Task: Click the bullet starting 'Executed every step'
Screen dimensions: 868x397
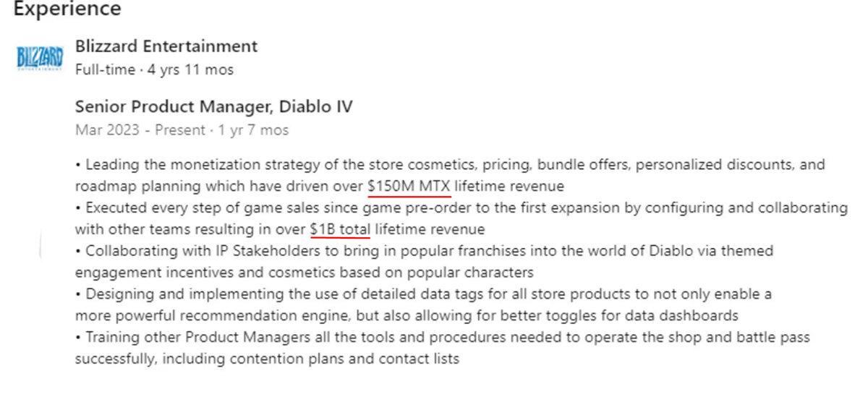Action: pos(289,208)
